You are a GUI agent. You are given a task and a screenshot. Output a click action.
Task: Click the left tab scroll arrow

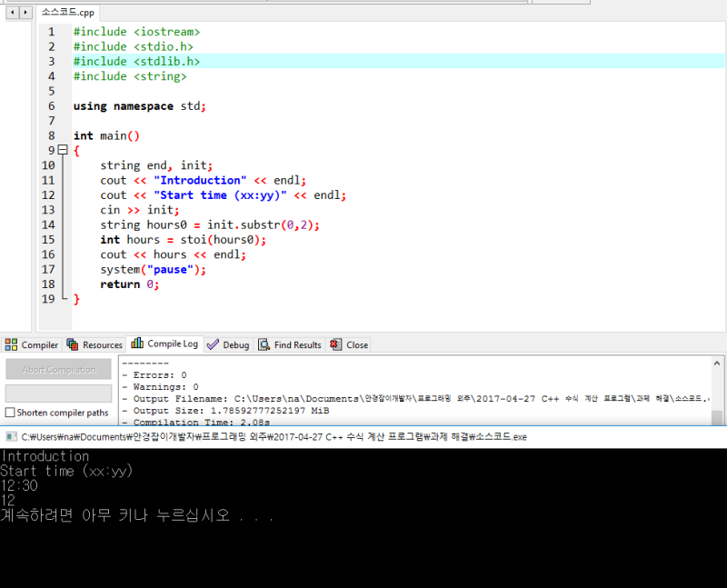[13, 13]
